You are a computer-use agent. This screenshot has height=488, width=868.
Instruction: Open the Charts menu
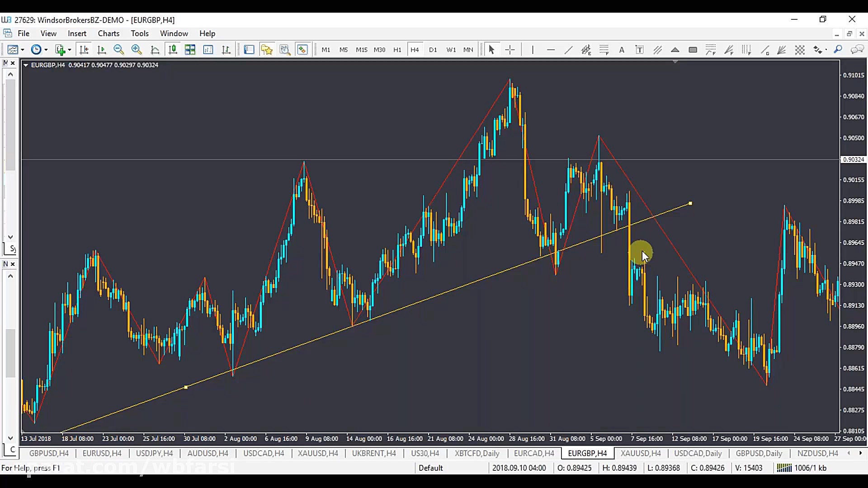[x=108, y=33]
